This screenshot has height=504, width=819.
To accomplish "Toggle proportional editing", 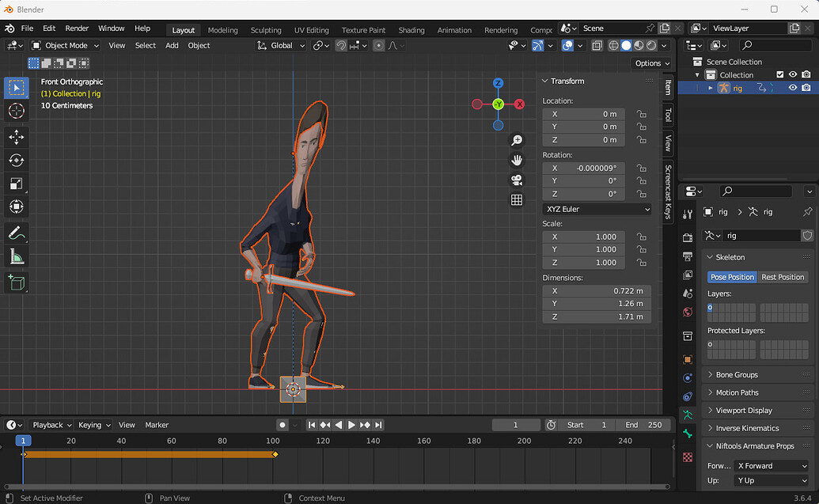I will [x=379, y=45].
